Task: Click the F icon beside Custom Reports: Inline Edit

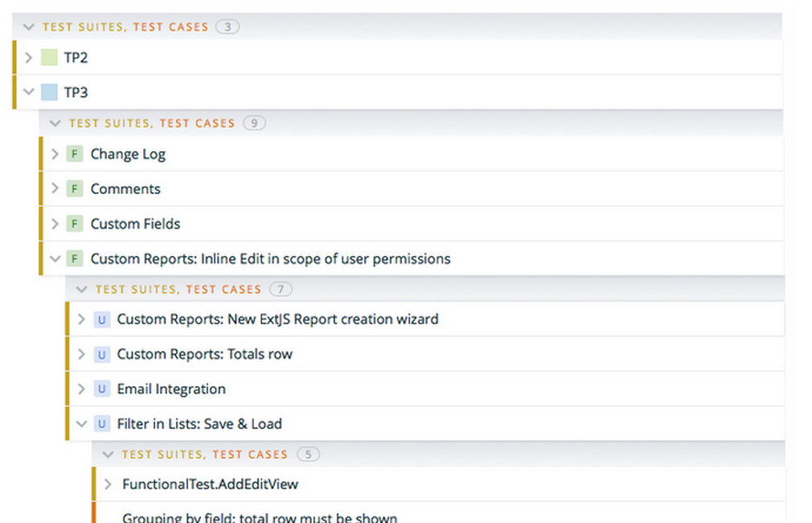Action: click(73, 258)
